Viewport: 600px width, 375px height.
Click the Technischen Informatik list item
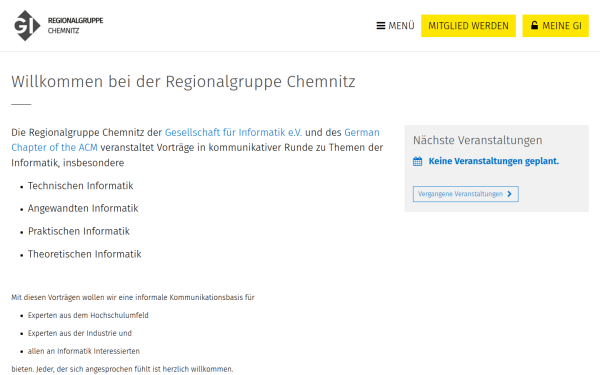click(x=80, y=186)
